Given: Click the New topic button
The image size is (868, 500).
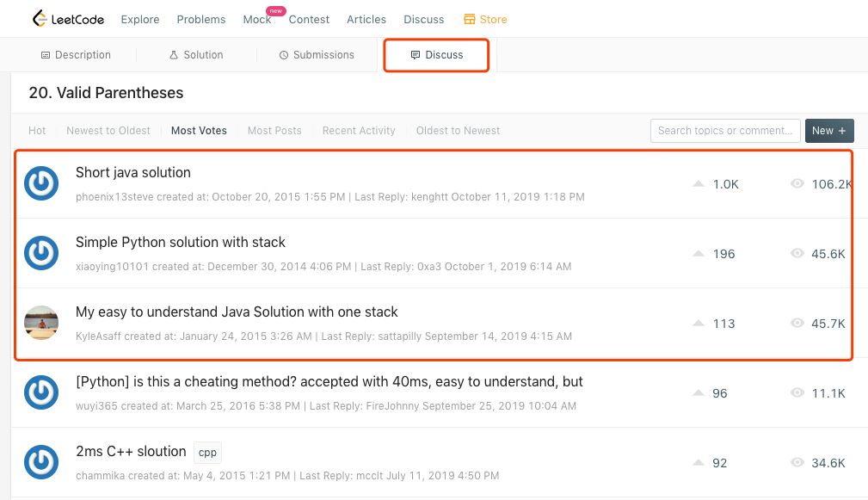Looking at the screenshot, I should point(829,131).
